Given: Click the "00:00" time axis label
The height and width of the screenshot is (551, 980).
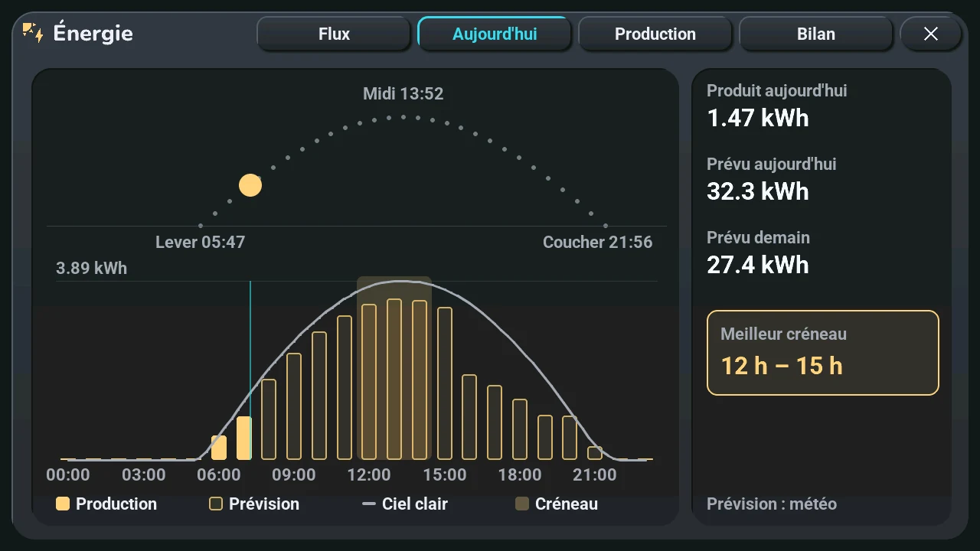Looking at the screenshot, I should click(68, 474).
